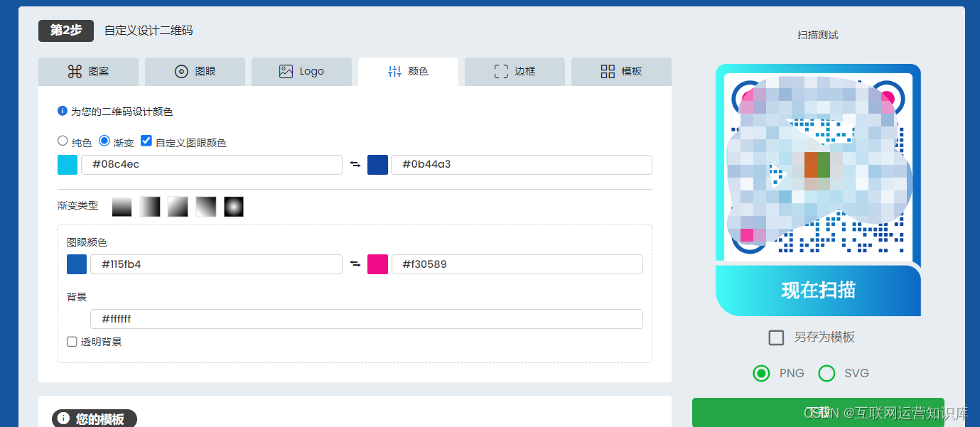Click the 第2步 step badge
This screenshot has height=427, width=980.
coord(66,31)
